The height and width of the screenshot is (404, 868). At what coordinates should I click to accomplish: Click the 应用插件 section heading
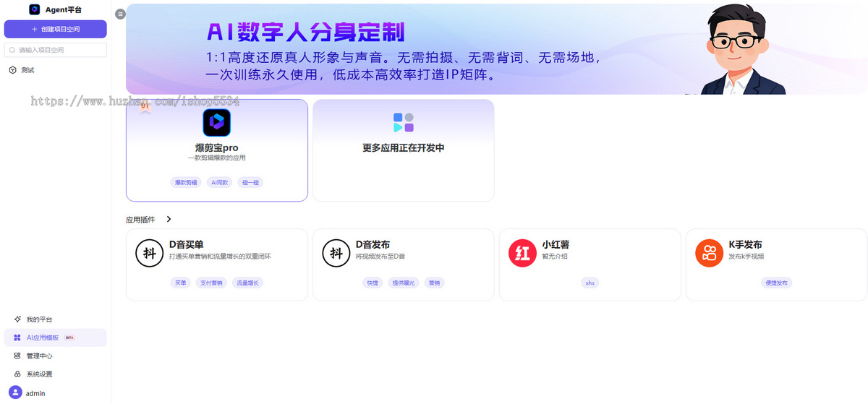click(140, 219)
